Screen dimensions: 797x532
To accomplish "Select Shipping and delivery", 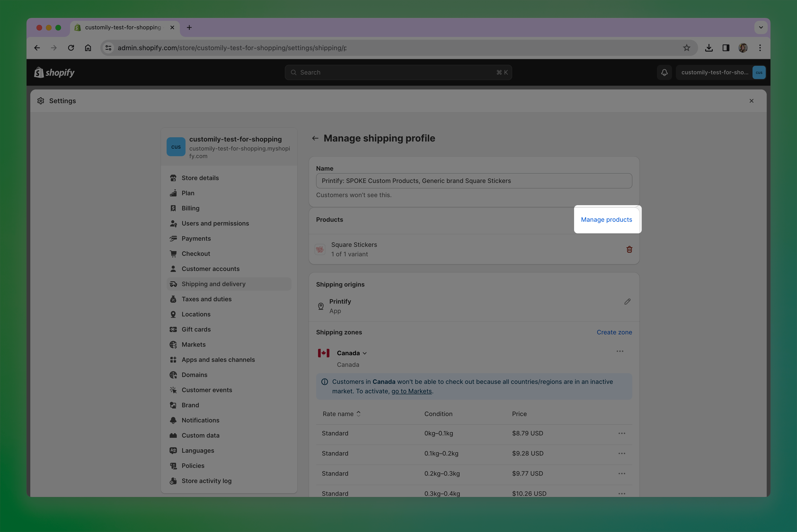I will [x=229, y=284].
